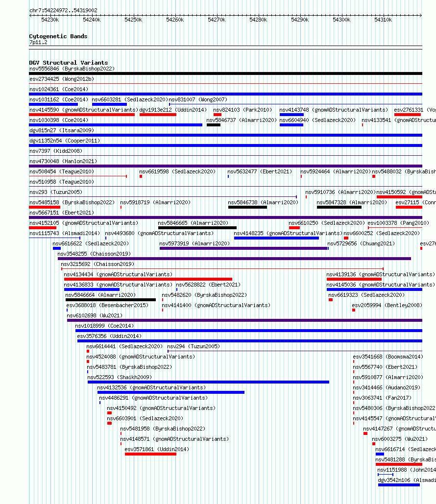
Task: Select nsv5846665 (Almarri2020) label
Action: (x=193, y=223)
